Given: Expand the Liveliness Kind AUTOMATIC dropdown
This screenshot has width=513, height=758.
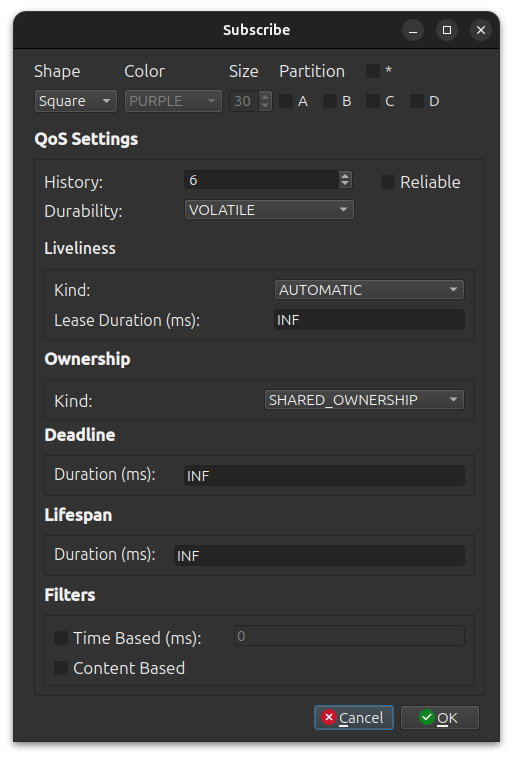Looking at the screenshot, I should pyautogui.click(x=369, y=290).
